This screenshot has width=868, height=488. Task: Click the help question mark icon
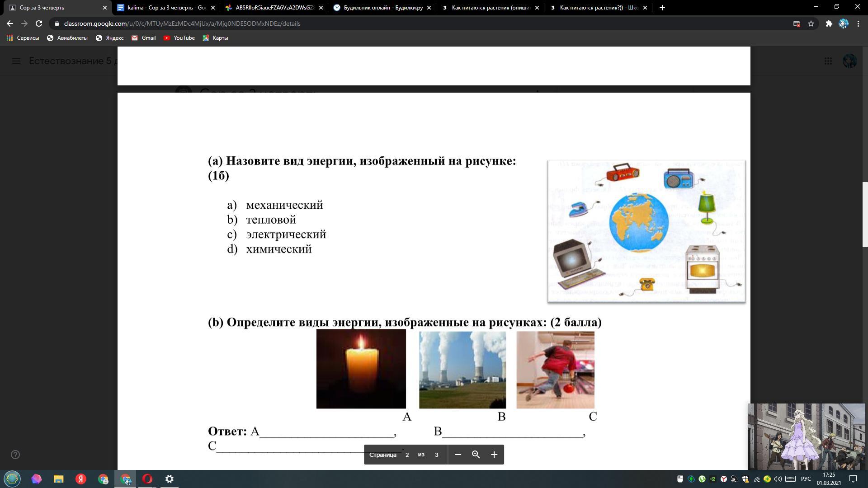[x=15, y=455]
